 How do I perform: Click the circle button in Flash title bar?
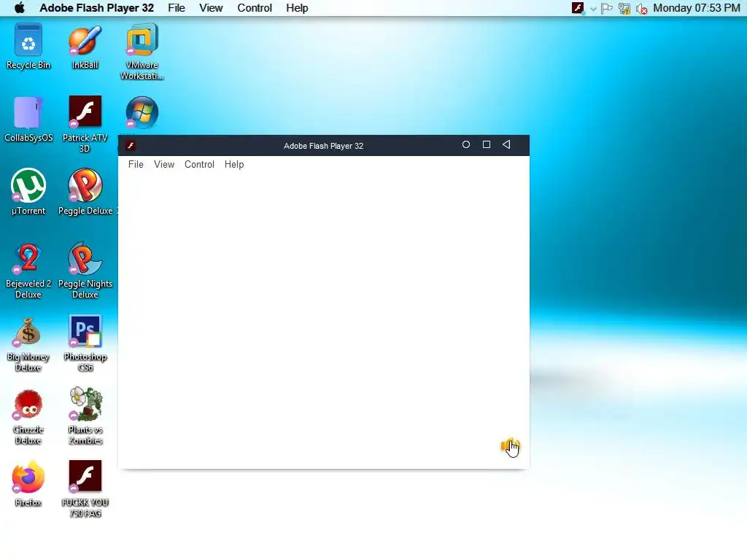coord(466,145)
